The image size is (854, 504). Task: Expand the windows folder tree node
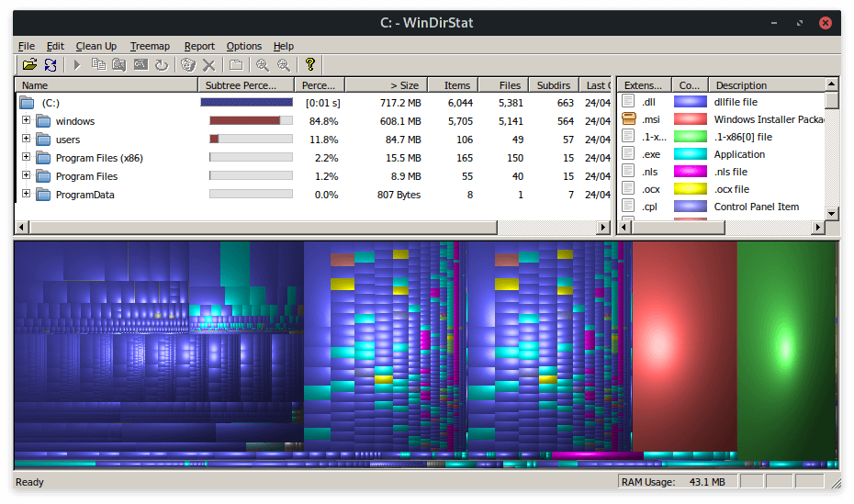pyautogui.click(x=26, y=119)
